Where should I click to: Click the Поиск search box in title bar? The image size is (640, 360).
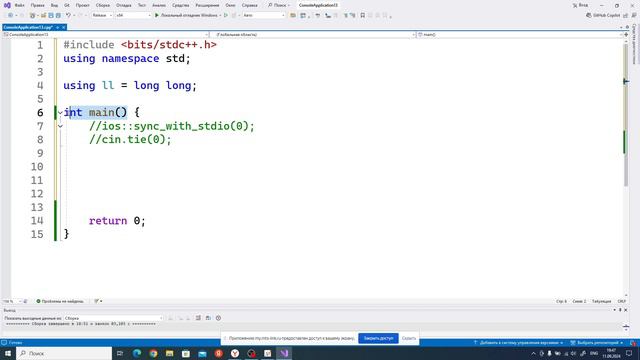279,5
